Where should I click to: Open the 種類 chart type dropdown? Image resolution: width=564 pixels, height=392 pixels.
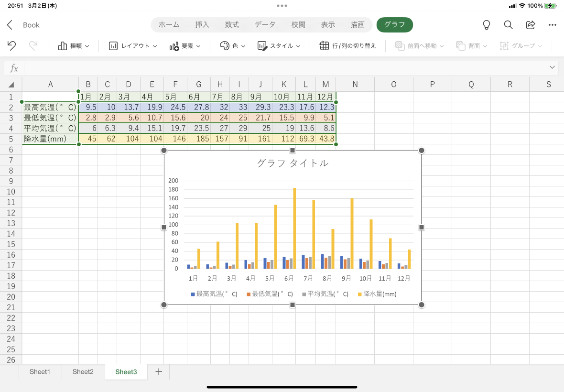pyautogui.click(x=74, y=46)
